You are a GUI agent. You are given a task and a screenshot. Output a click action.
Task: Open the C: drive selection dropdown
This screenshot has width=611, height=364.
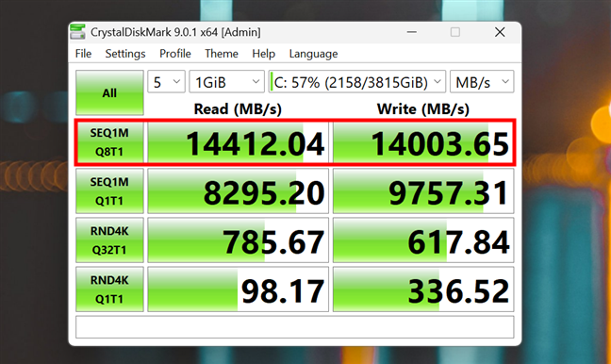pos(357,81)
